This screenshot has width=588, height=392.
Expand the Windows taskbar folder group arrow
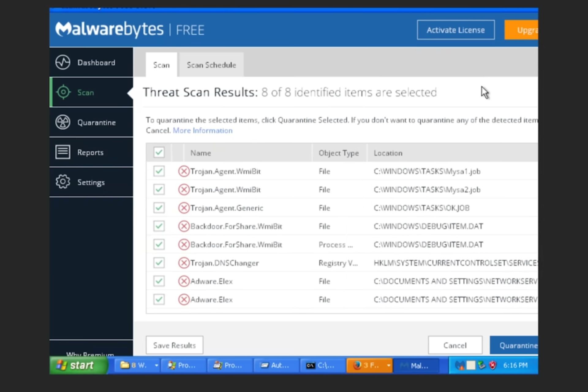coord(156,365)
